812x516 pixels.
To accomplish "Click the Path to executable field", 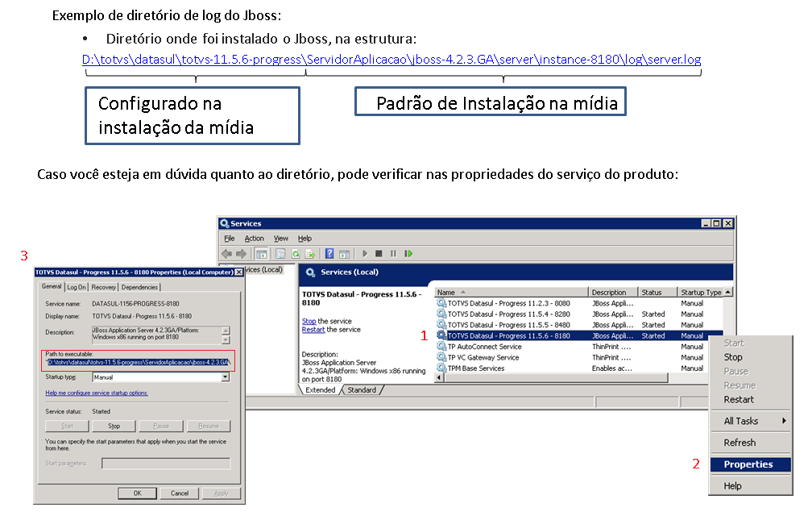I will [x=138, y=363].
